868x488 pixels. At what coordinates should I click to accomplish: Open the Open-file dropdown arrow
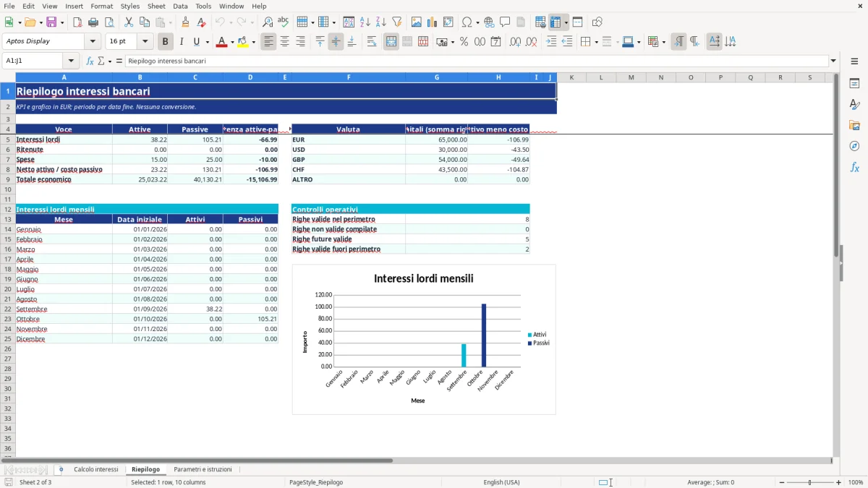[x=40, y=22]
